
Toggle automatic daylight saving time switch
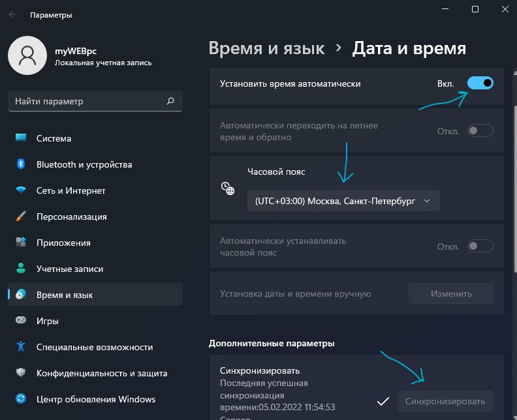[480, 131]
